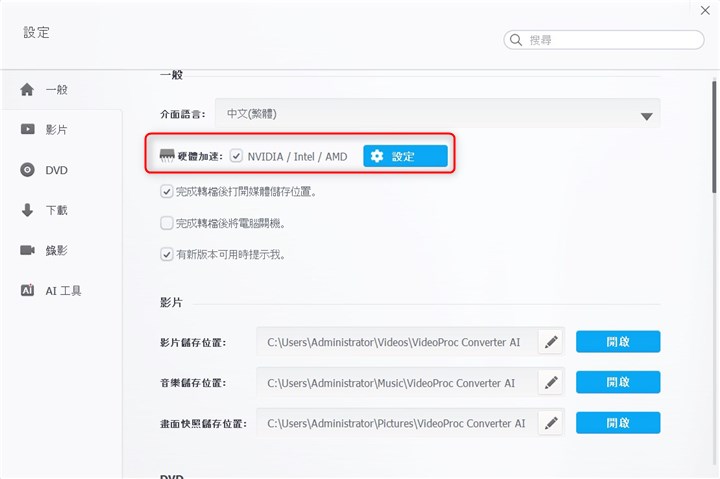Switch to the 一般 settings tab
Image resolution: width=720 pixels, height=479 pixels.
point(62,90)
